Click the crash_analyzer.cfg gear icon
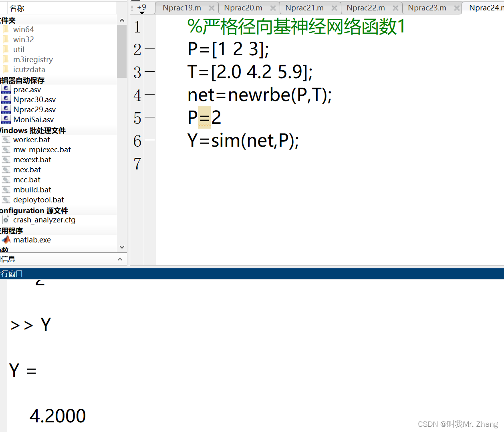The height and width of the screenshot is (432, 504). pos(6,220)
